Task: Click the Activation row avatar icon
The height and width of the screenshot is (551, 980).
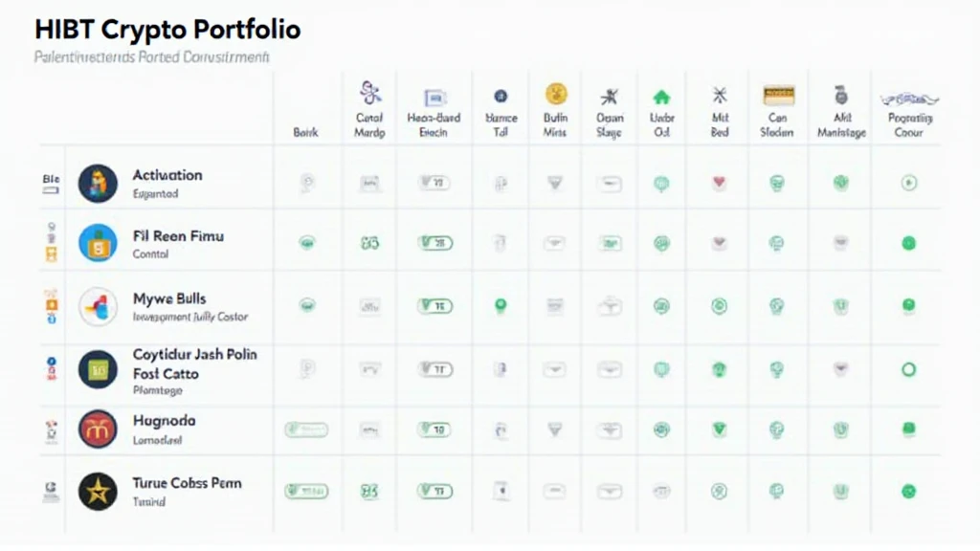Action: click(x=98, y=184)
